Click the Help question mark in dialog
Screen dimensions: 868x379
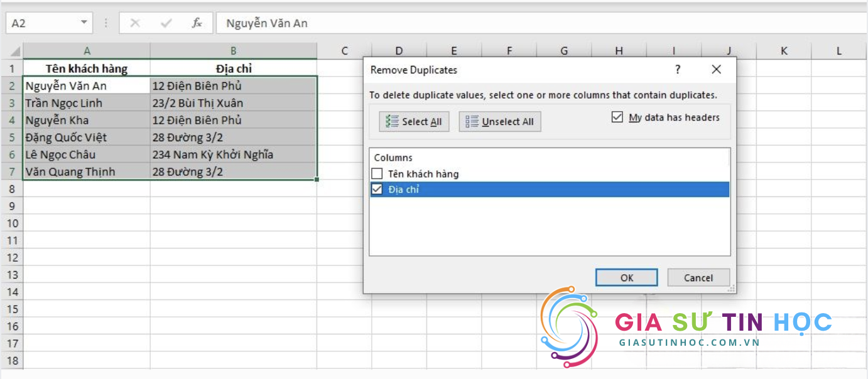tap(678, 70)
